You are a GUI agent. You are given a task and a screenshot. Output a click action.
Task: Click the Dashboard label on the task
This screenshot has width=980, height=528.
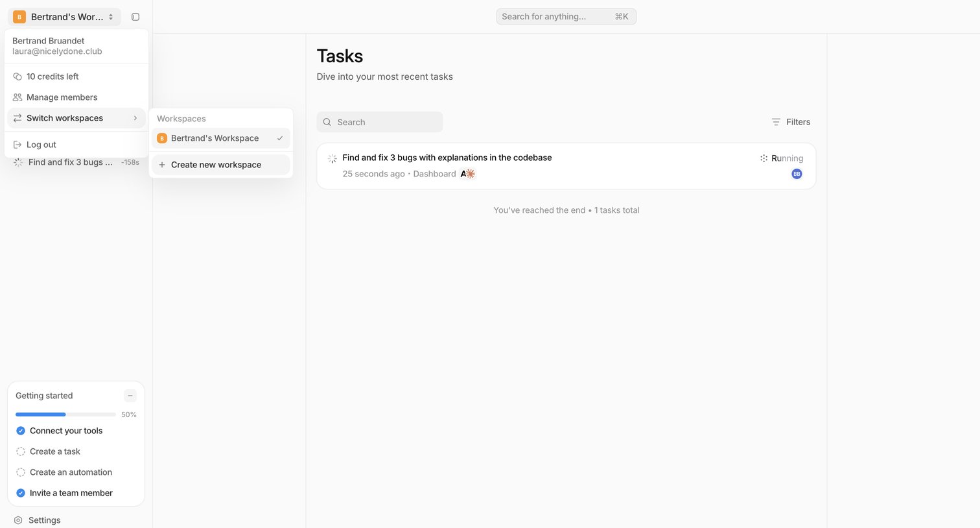point(435,174)
